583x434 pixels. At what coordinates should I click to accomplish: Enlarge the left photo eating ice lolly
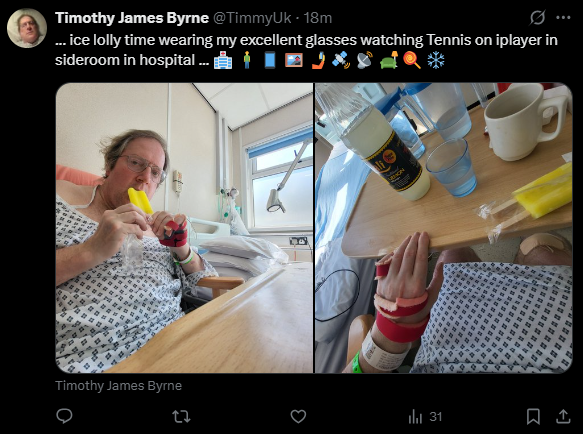coord(184,228)
